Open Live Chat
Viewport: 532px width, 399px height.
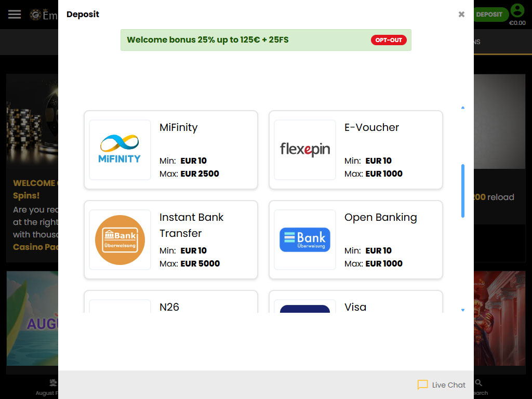[x=442, y=385]
